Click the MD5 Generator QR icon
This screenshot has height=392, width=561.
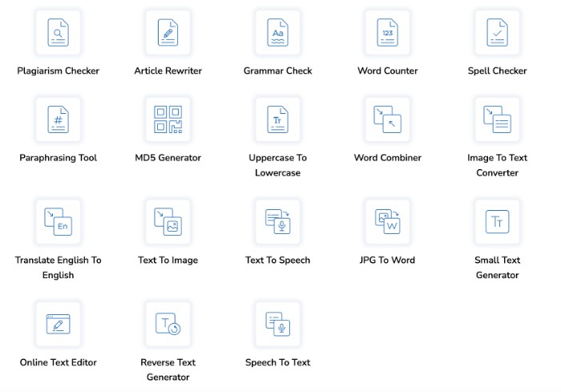(x=168, y=119)
